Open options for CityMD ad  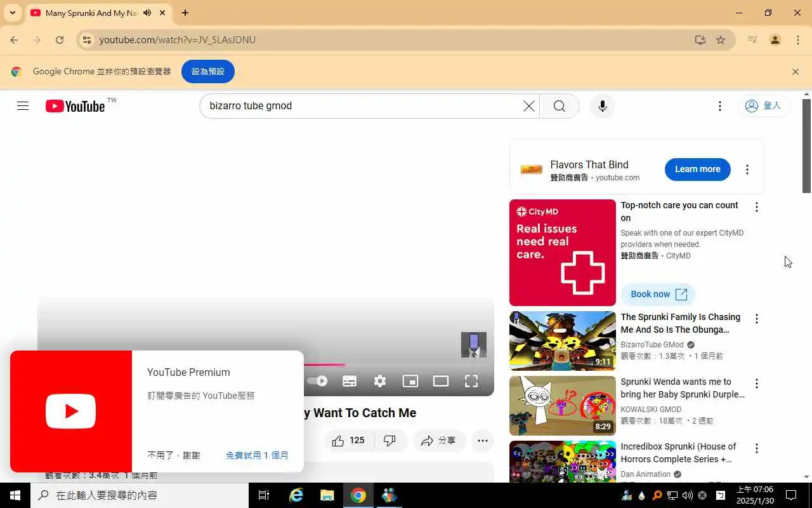(x=756, y=207)
